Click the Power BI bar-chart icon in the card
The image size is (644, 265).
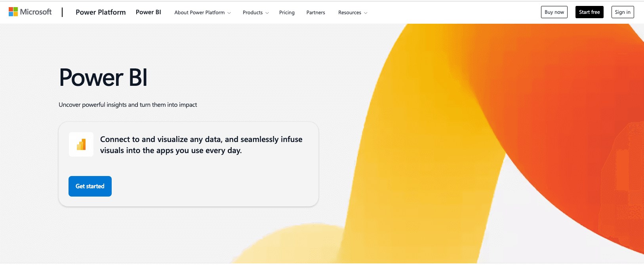coord(81,144)
